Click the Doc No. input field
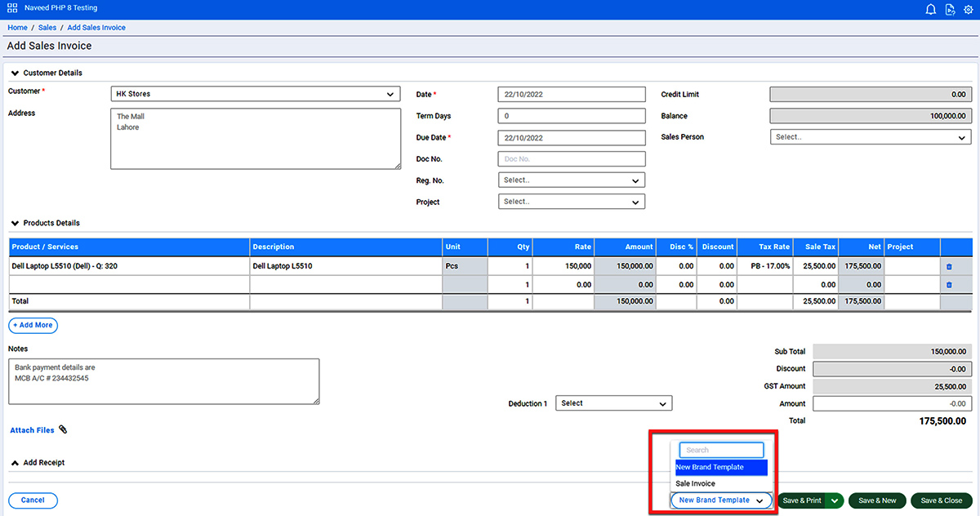980x516 pixels. coord(572,159)
